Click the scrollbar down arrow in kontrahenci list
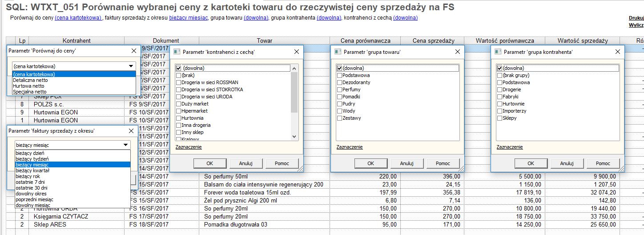Screen dimensions: 644x235 tap(294, 137)
